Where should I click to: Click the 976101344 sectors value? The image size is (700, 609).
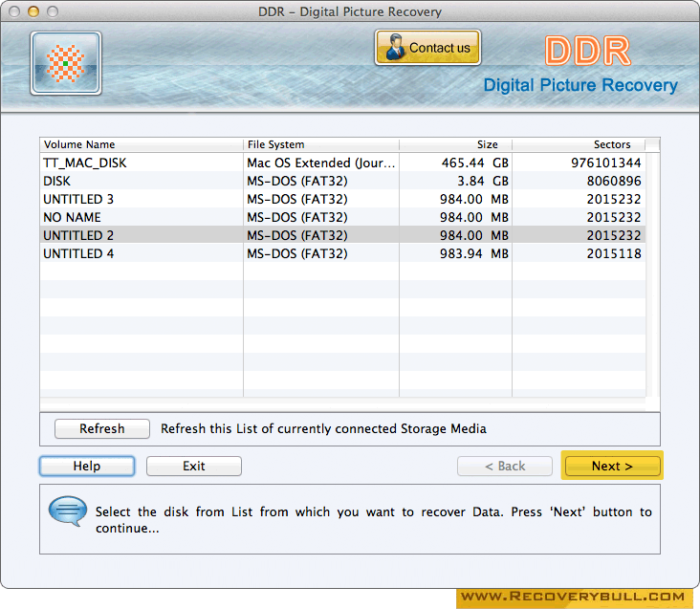[605, 163]
